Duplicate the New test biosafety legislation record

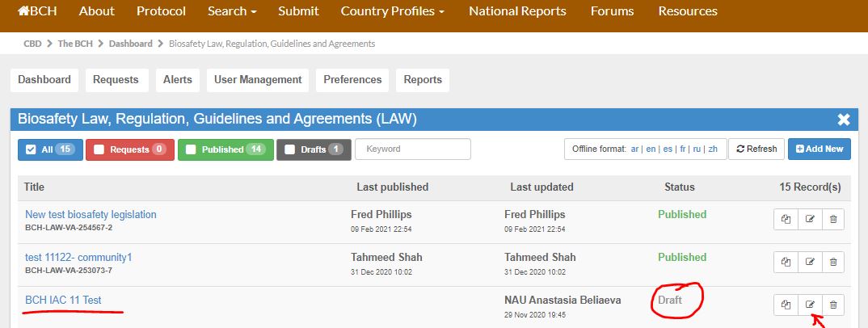pyautogui.click(x=786, y=219)
